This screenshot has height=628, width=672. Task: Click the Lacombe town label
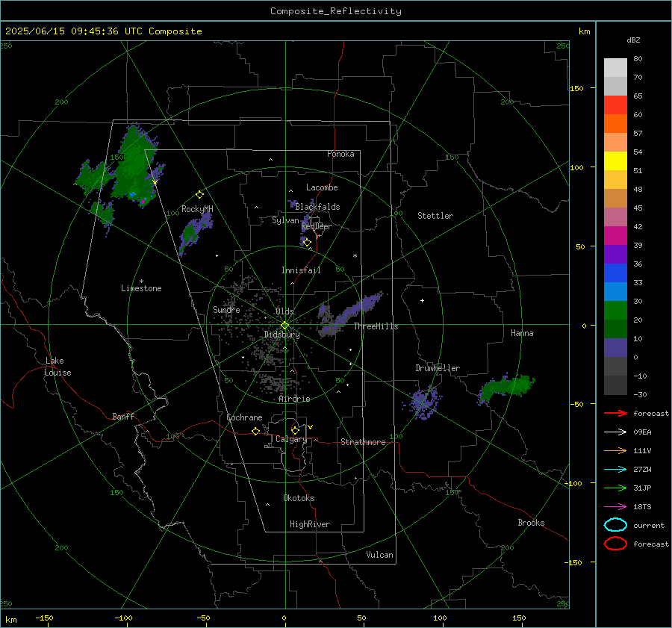coord(322,187)
